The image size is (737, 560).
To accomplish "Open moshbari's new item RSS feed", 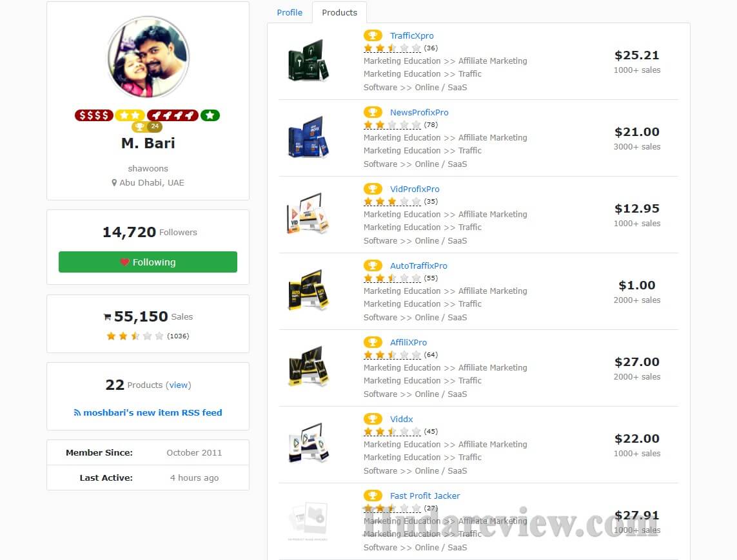I will point(148,412).
